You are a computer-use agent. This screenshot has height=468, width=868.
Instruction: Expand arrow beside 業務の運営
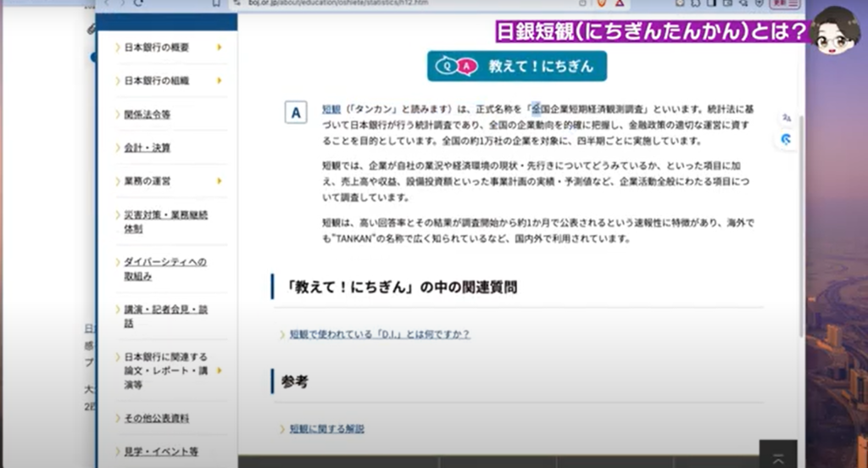pos(220,181)
